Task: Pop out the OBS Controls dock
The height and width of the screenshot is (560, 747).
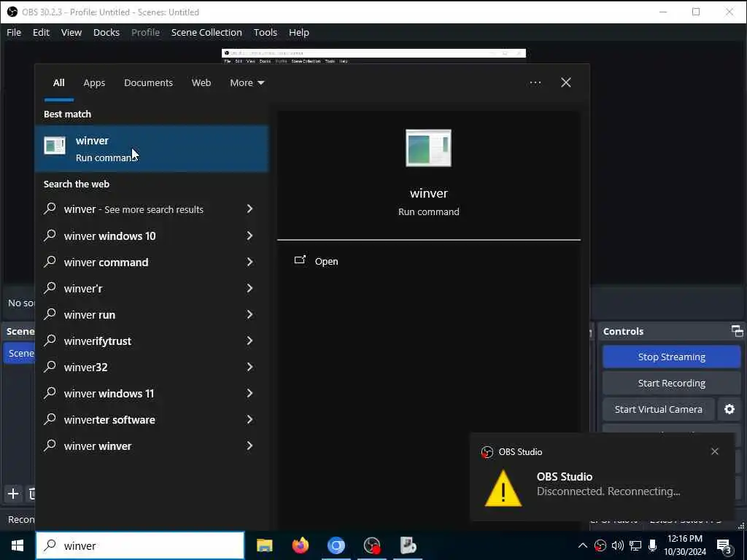Action: (x=737, y=331)
